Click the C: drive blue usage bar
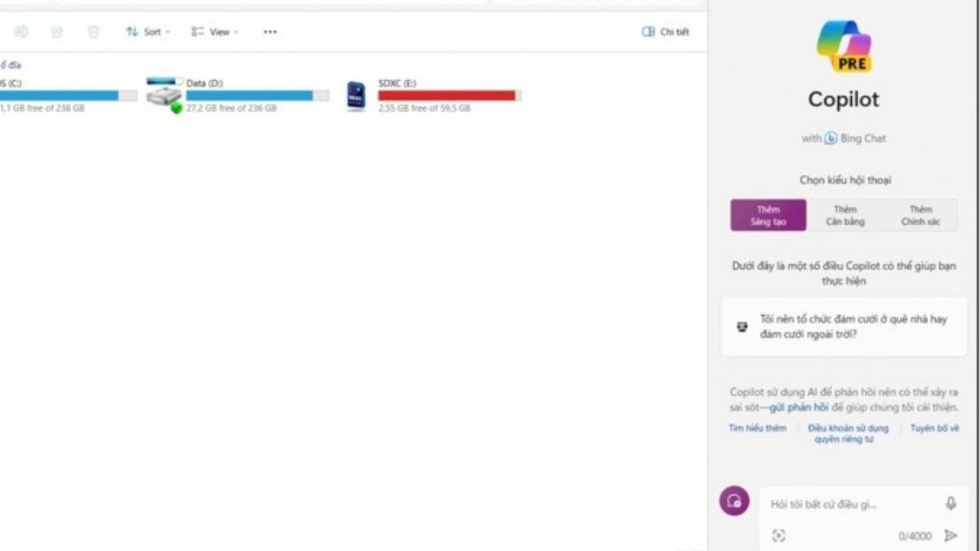Screen dimensions: 980x551 (x=68, y=96)
